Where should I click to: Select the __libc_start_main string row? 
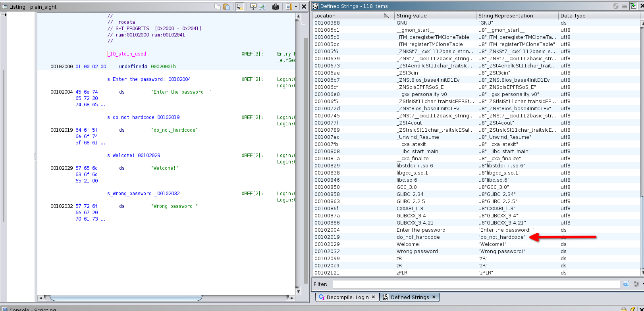click(x=476, y=152)
